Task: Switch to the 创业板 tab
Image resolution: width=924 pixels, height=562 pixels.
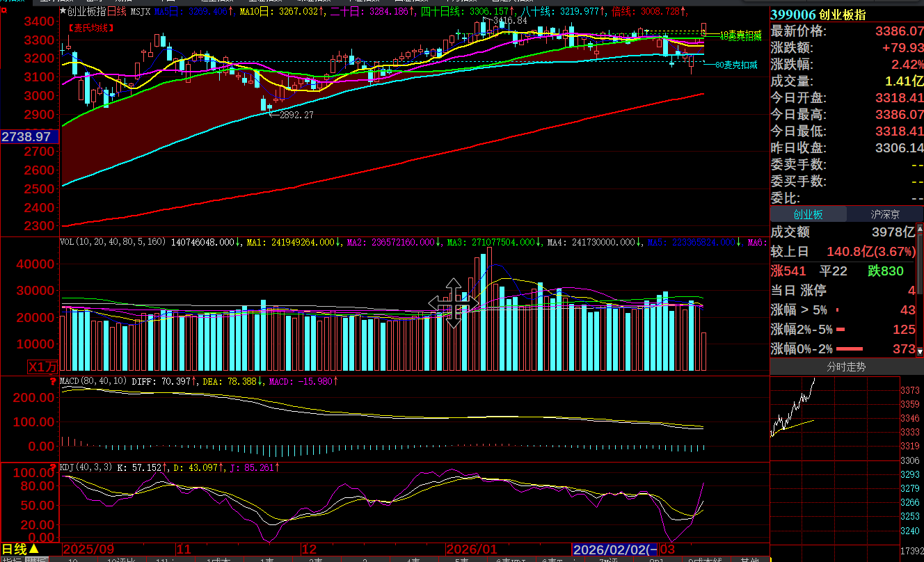Action: 808,214
